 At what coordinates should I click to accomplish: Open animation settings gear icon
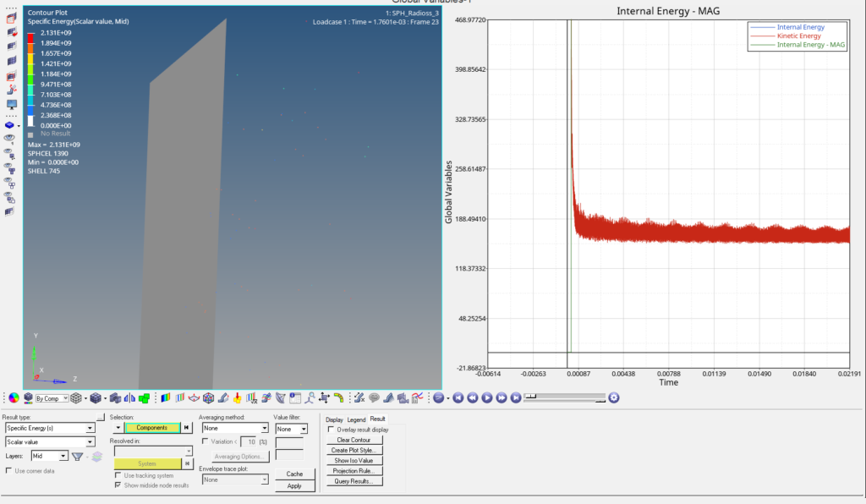point(614,398)
